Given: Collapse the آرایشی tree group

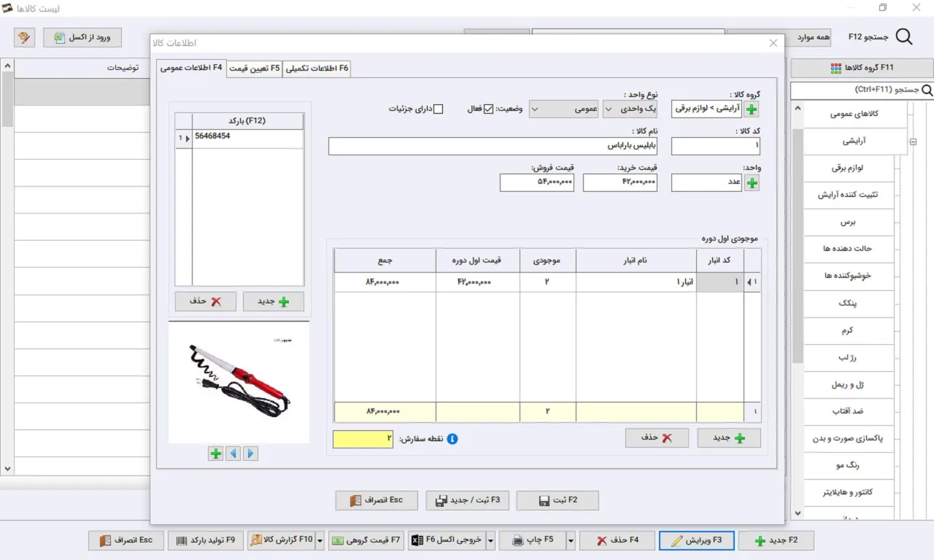Looking at the screenshot, I should pos(913,142).
